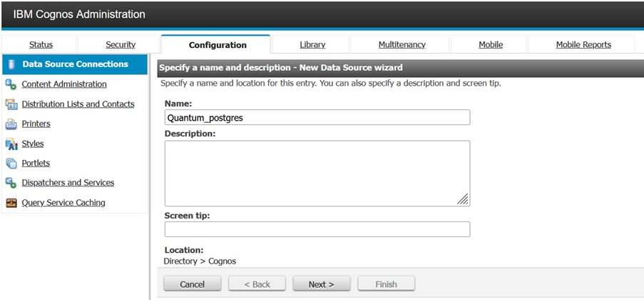Click the Query Service Caching icon
The height and width of the screenshot is (300, 644).
point(11,203)
